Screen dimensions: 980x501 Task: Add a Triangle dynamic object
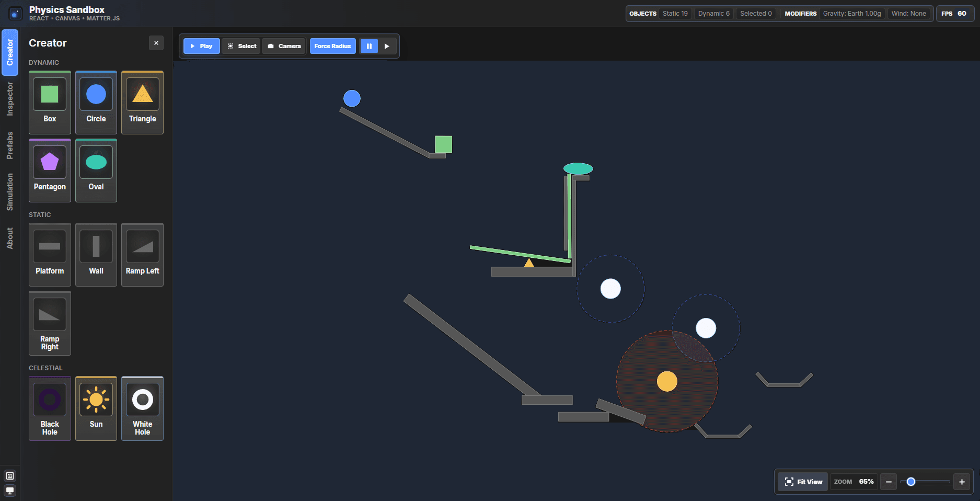[142, 103]
